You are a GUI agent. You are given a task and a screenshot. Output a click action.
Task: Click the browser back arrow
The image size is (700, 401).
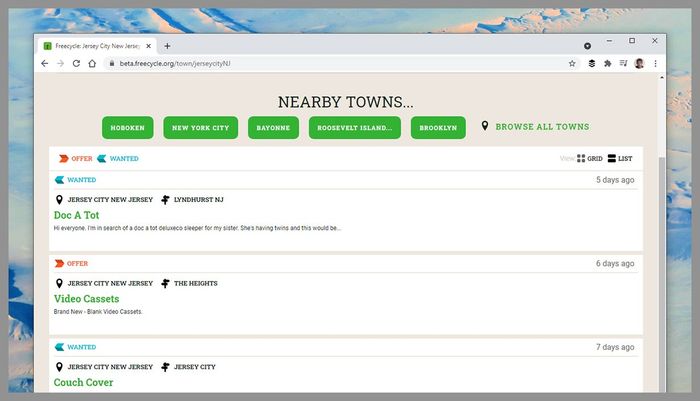click(44, 63)
